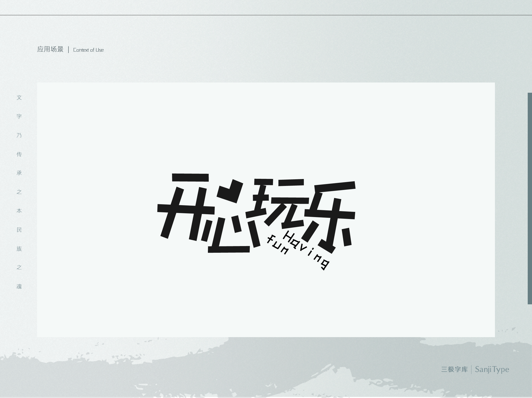Click the 三极字库 brand text
This screenshot has width=532, height=398.
coord(454,369)
